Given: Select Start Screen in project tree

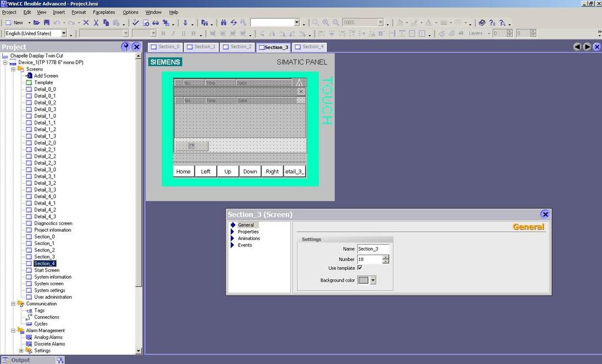Looking at the screenshot, I should point(47,270).
